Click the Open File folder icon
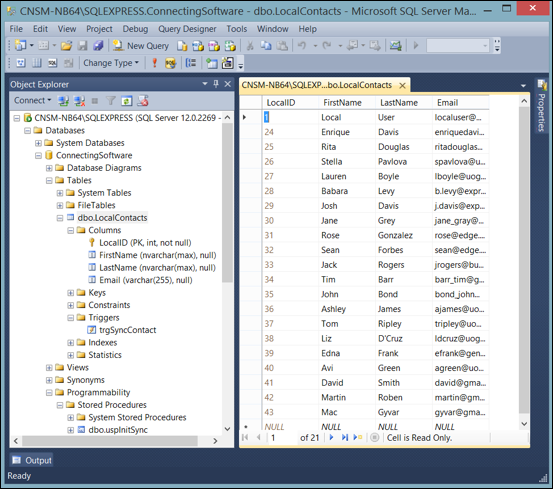This screenshot has height=489, width=553. point(66,45)
